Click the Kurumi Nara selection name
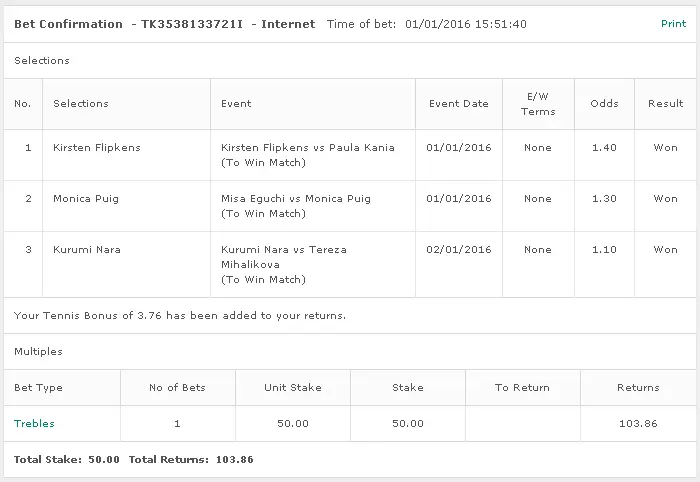This screenshot has width=700, height=482. tap(87, 249)
